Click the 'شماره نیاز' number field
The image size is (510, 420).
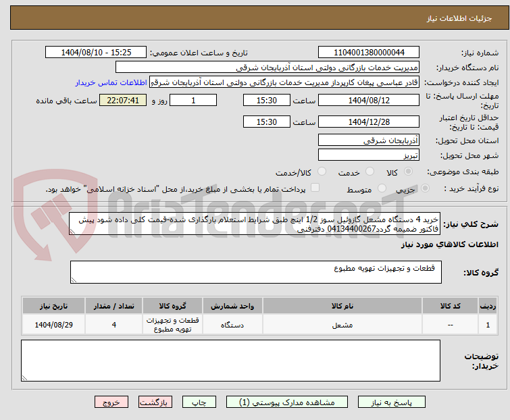tap(368, 53)
